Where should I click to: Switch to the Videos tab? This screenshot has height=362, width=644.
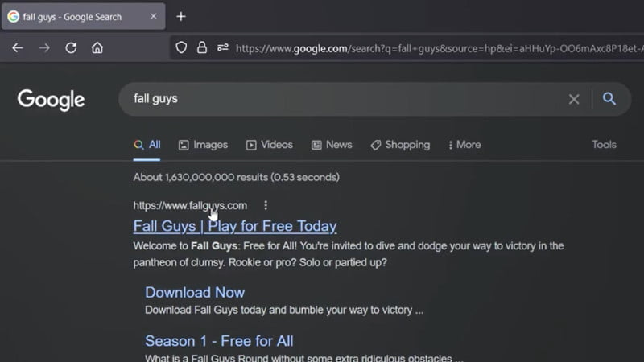pos(270,145)
